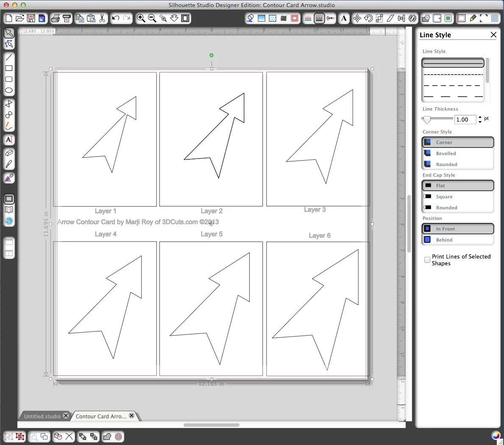Choose the Rounded end cap style
This screenshot has width=504, height=445.
458,208
